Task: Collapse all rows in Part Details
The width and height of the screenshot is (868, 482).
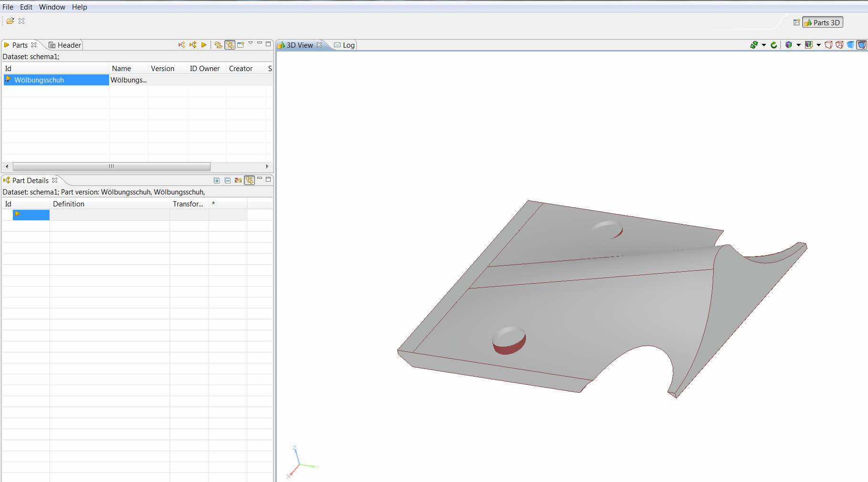Action: (x=228, y=180)
